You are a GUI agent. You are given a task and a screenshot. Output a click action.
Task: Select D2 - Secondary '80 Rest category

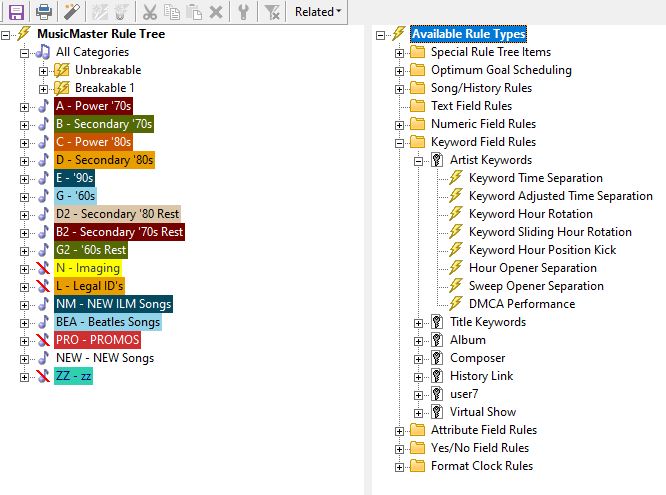click(117, 214)
